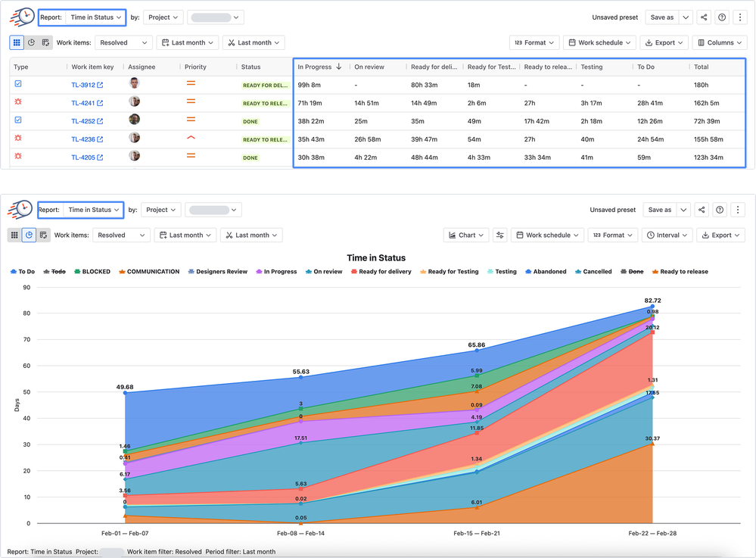
Task: Open TL-4241 external link icon
Action: pos(100,103)
